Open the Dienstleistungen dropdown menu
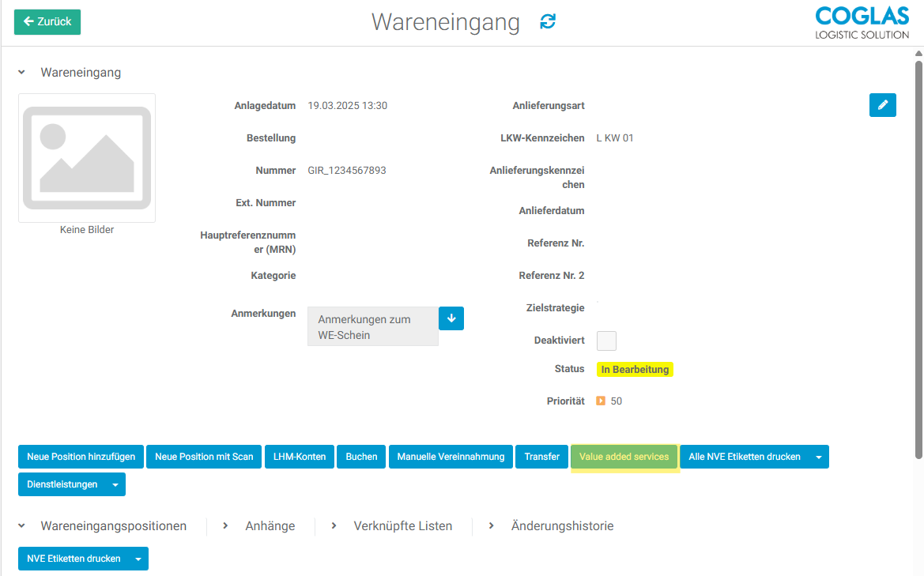The image size is (924, 576). tap(115, 484)
